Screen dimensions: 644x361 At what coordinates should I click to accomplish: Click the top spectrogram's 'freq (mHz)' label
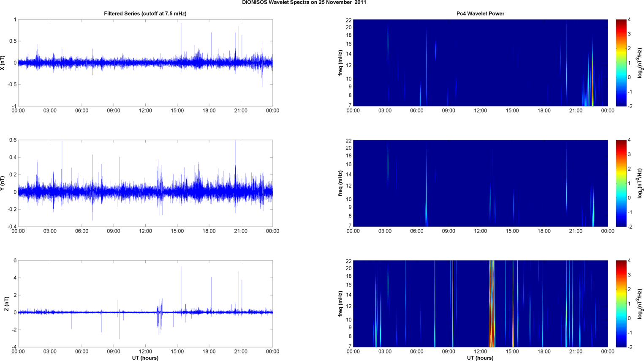pyautogui.click(x=340, y=63)
